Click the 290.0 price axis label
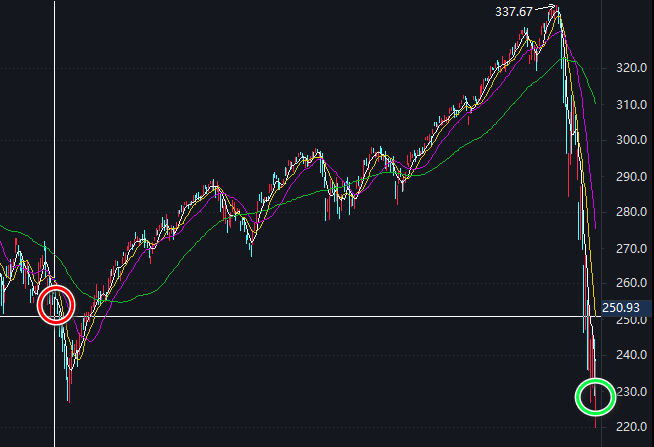This screenshot has height=447, width=654. pyautogui.click(x=631, y=176)
